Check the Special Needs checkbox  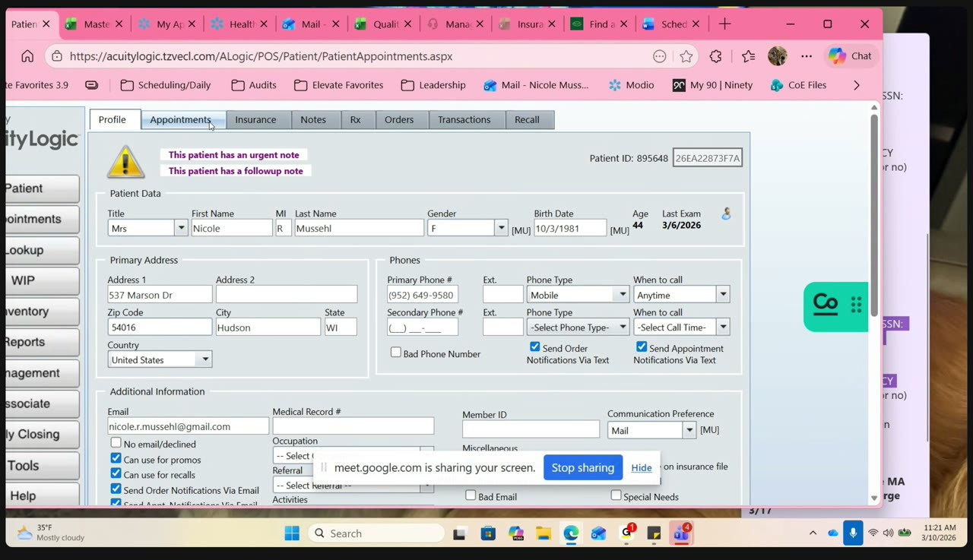click(x=616, y=495)
